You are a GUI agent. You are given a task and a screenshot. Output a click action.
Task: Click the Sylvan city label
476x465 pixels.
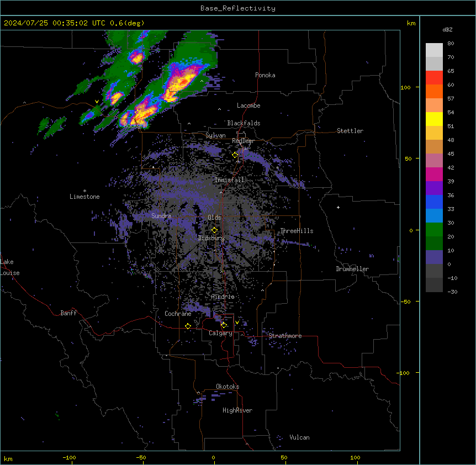pyautogui.click(x=215, y=135)
